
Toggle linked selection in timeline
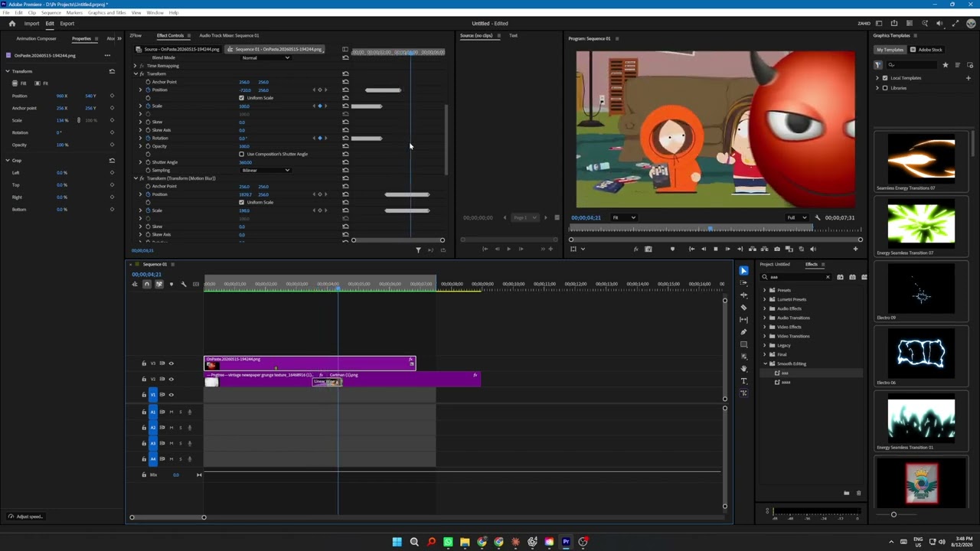click(x=159, y=284)
